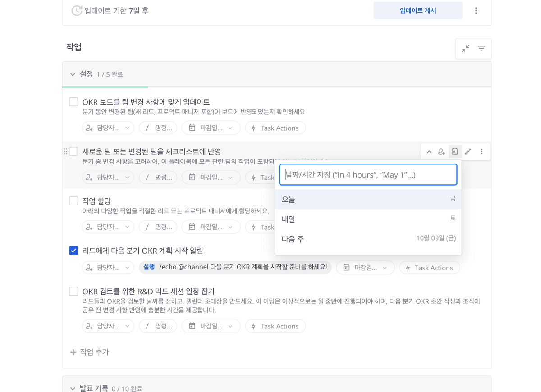Check the 새로운 팀 또는 변경된 팀 task

(73, 151)
